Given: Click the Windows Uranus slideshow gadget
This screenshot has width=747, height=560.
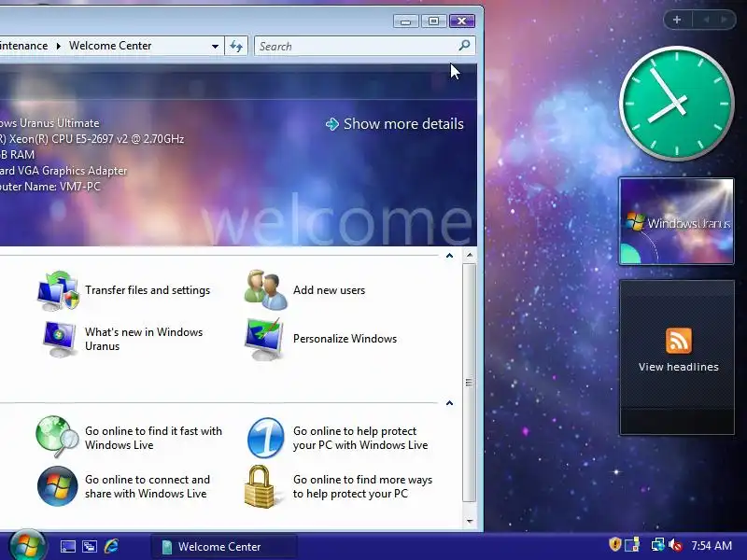Looking at the screenshot, I should (676, 221).
